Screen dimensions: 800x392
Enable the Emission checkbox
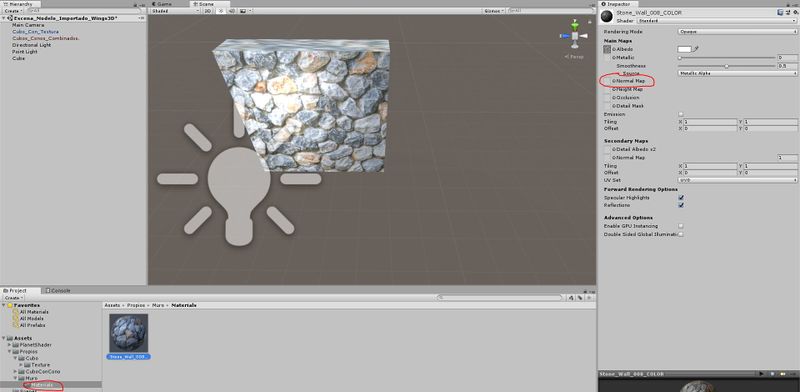click(x=681, y=114)
